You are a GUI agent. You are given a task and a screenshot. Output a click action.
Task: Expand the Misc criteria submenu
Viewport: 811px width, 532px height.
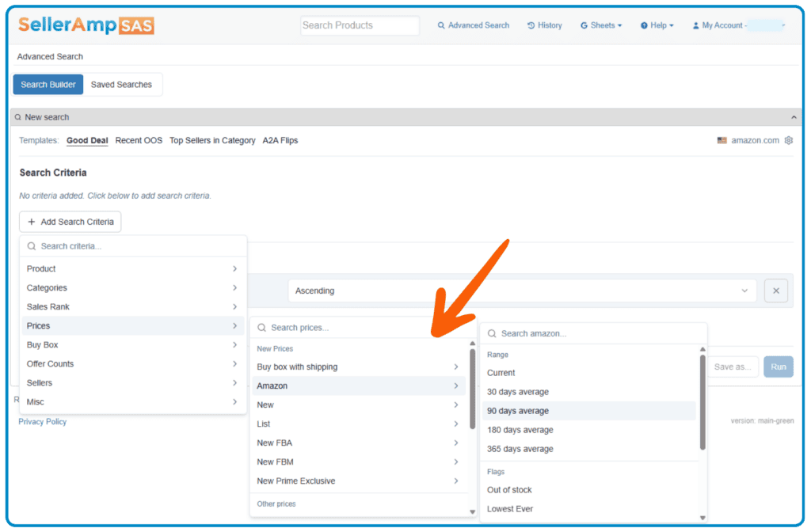[x=132, y=402]
